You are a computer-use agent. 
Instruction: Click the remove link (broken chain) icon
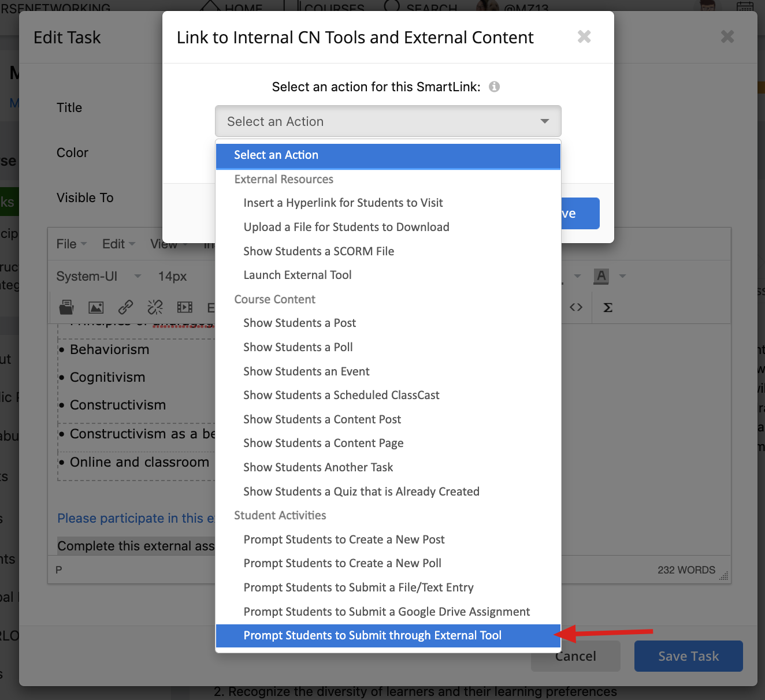click(155, 307)
